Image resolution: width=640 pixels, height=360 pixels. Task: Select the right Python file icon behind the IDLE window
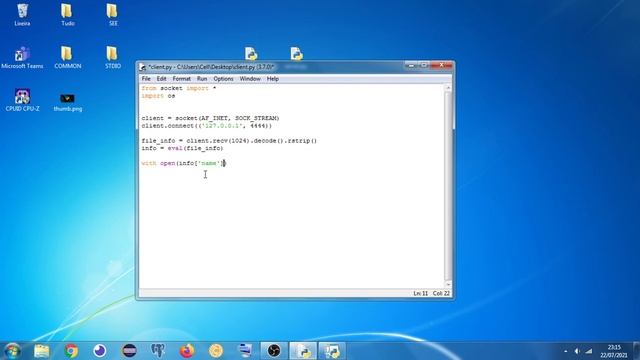(x=297, y=53)
